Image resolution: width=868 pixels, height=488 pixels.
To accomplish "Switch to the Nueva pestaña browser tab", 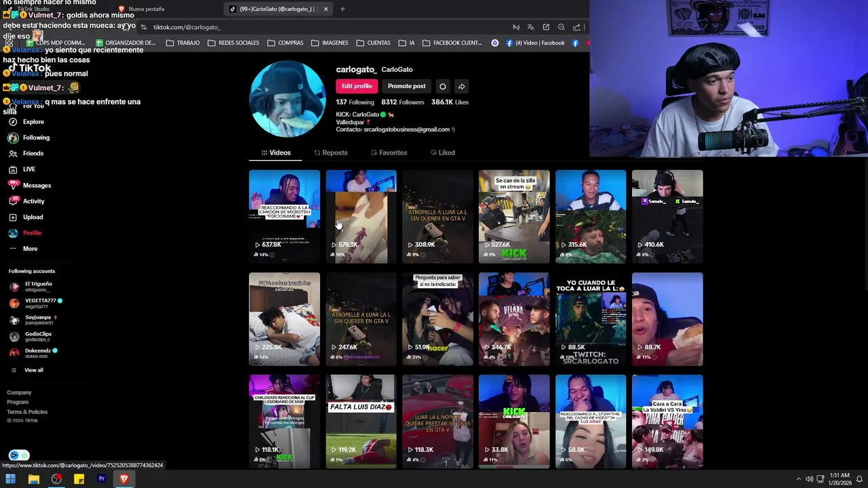I will click(144, 9).
